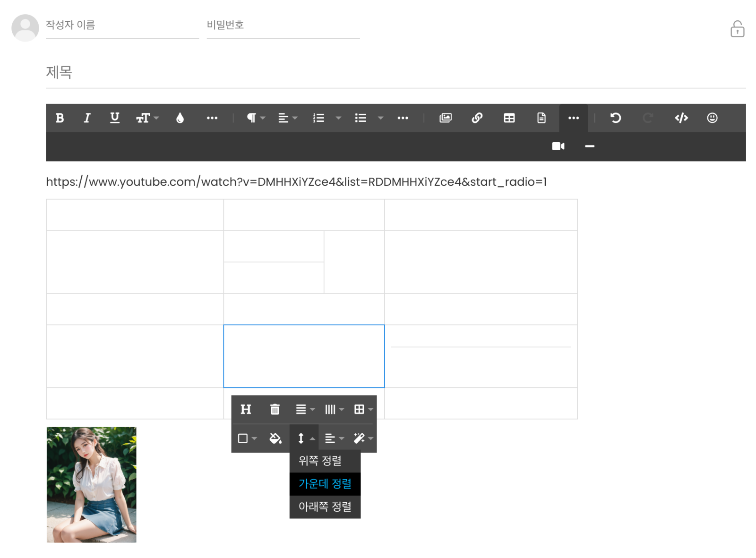Open the text color droplet tool
Screen dimensions: 756x558
[180, 118]
